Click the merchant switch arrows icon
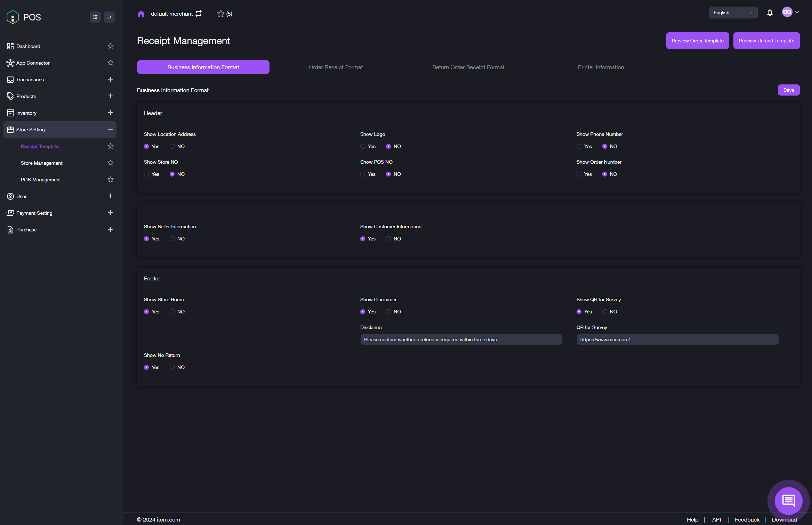 tap(199, 14)
